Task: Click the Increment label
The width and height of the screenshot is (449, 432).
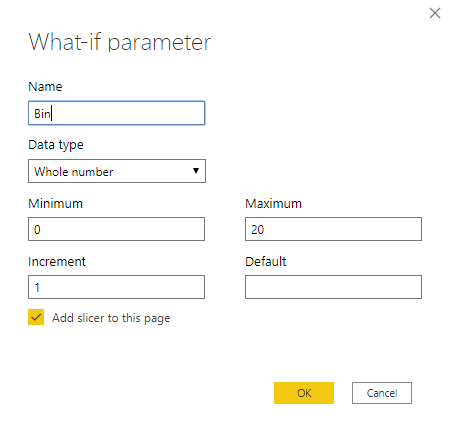Action: 57,262
